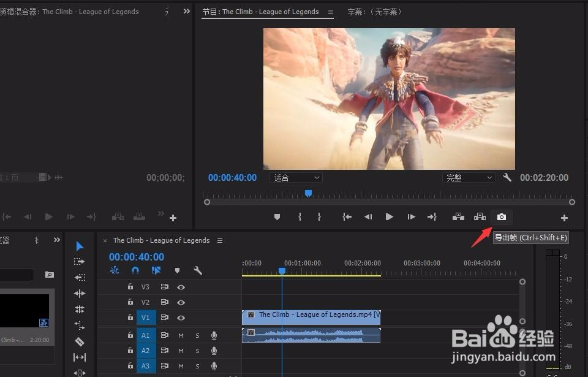Expand overflow chevron in project panel header
588x377 pixels.
point(56,240)
